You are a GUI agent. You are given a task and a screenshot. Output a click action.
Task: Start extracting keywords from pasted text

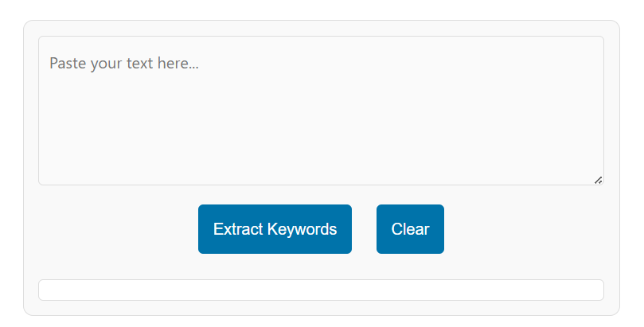(275, 229)
